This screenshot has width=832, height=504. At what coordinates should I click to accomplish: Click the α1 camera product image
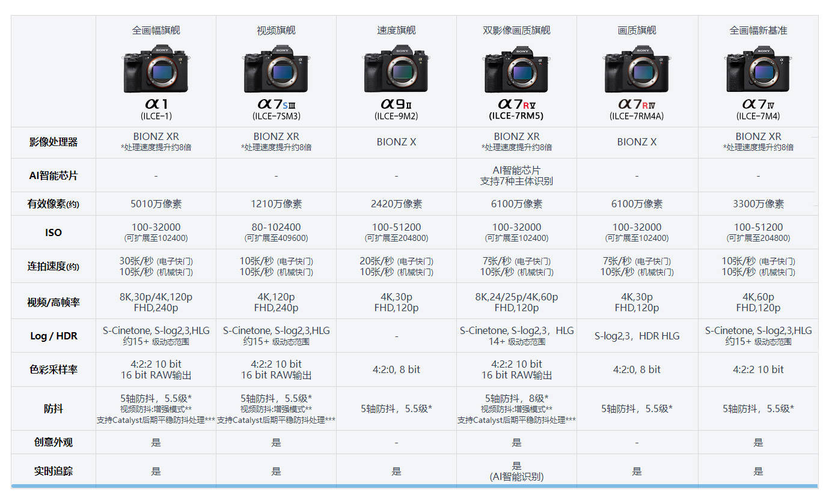(x=156, y=68)
